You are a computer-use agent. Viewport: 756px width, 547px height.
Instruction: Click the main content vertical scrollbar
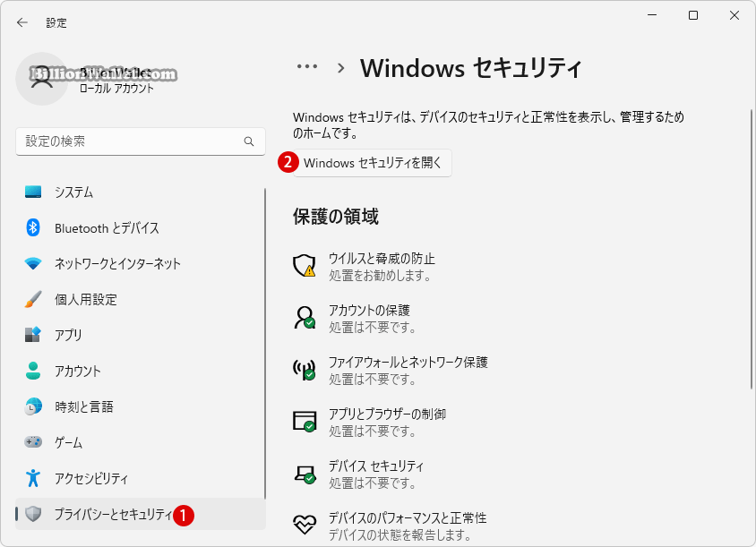[x=751, y=249]
